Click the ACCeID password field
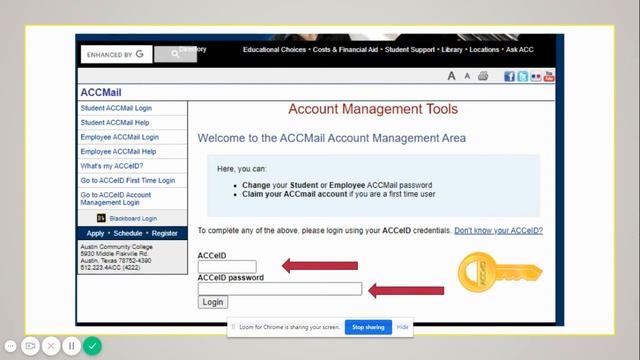Screen dimensions: 640x360 pyautogui.click(x=280, y=289)
